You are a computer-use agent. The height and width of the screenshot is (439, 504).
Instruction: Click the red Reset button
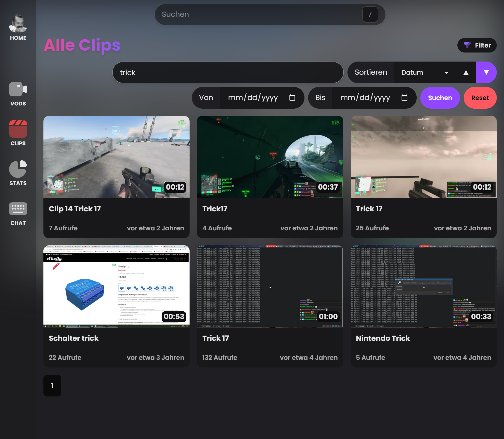480,98
